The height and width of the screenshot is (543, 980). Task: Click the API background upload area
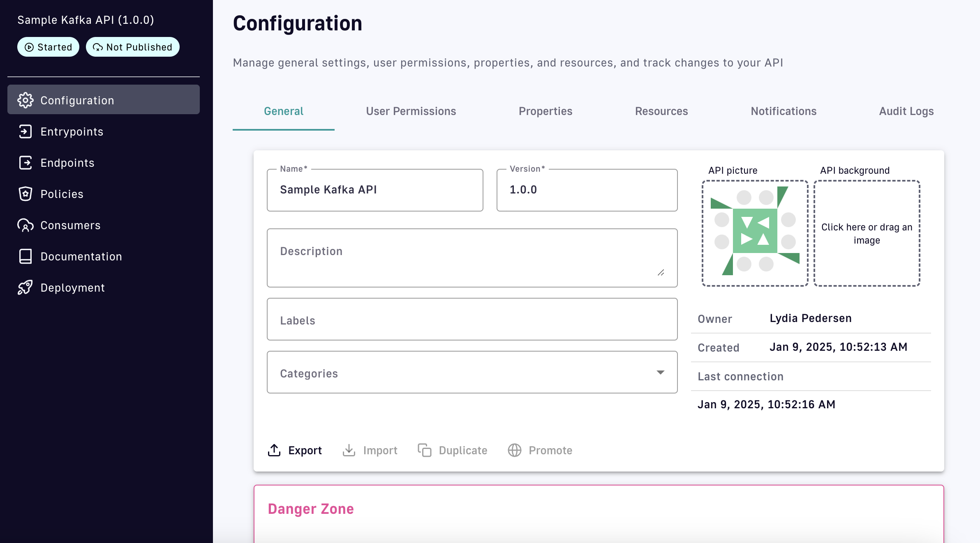867,233
